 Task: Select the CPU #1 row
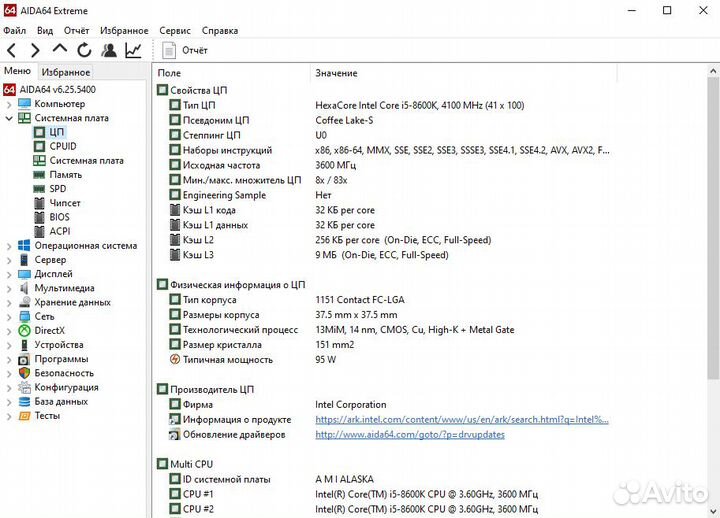[x=354, y=494]
